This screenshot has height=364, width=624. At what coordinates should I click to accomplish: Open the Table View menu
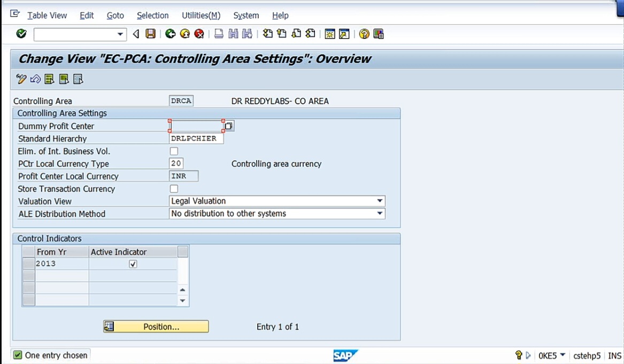coord(47,16)
